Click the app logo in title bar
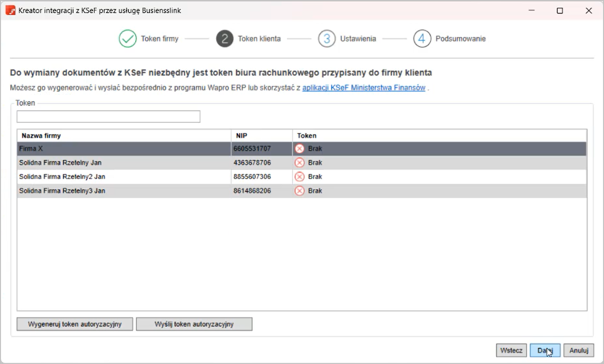The image size is (604, 364). click(x=10, y=10)
